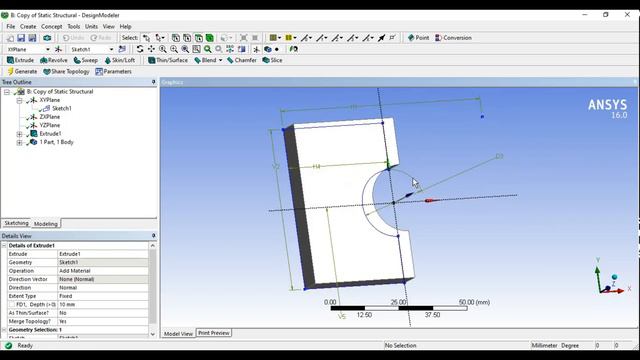
Task: Click the Slice tool
Action: point(272,60)
